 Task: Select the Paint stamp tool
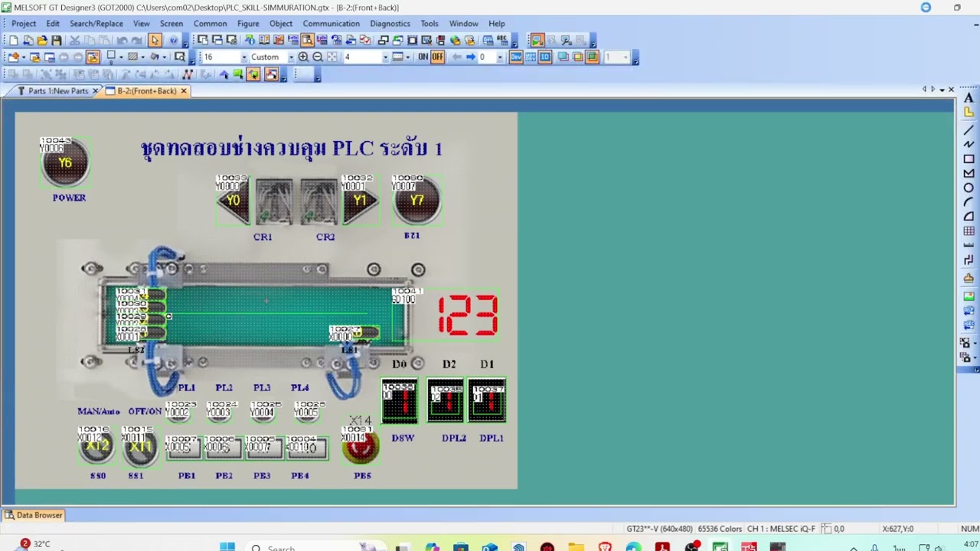969,279
